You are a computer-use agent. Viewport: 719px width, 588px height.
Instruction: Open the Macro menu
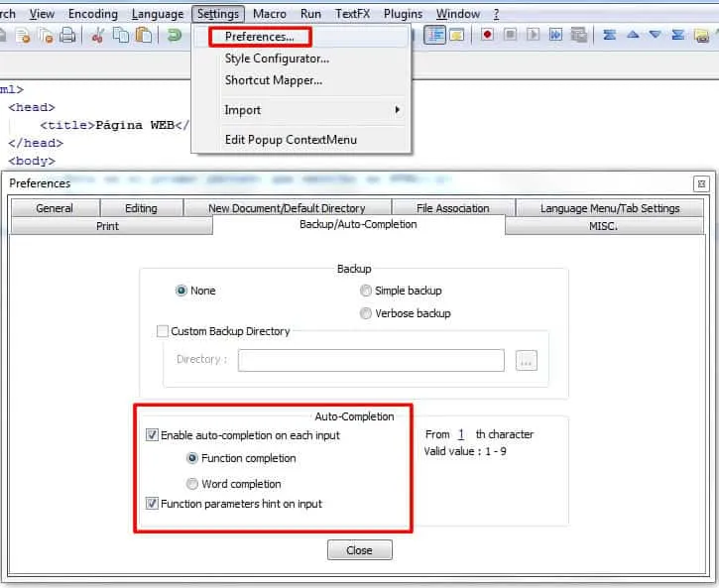pos(270,14)
